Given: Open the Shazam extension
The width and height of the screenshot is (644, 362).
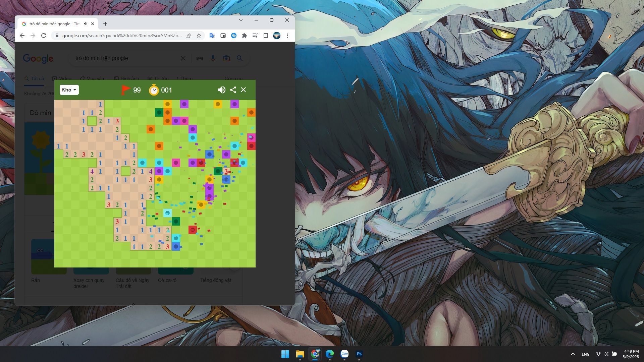Looking at the screenshot, I should click(234, 36).
